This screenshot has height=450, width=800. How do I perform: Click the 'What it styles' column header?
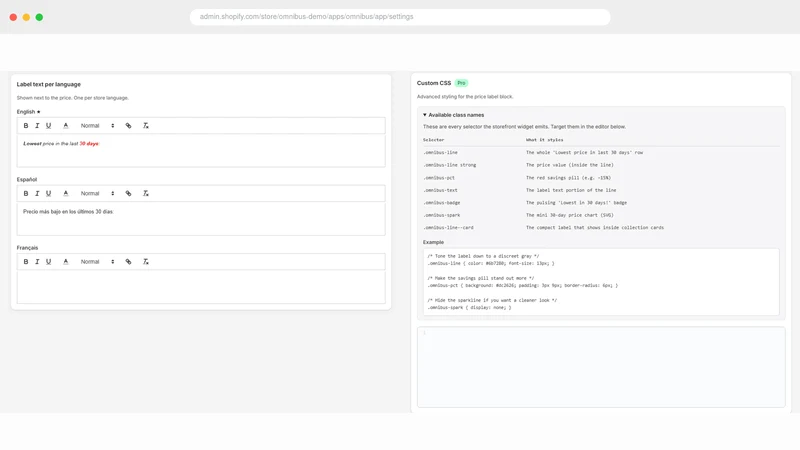pyautogui.click(x=544, y=140)
